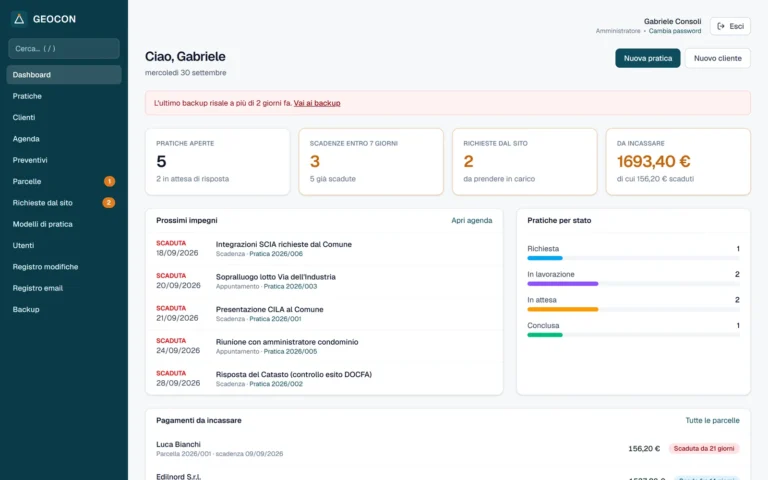Click user name Gabriele Consoli
The image size is (768, 480).
coord(672,22)
